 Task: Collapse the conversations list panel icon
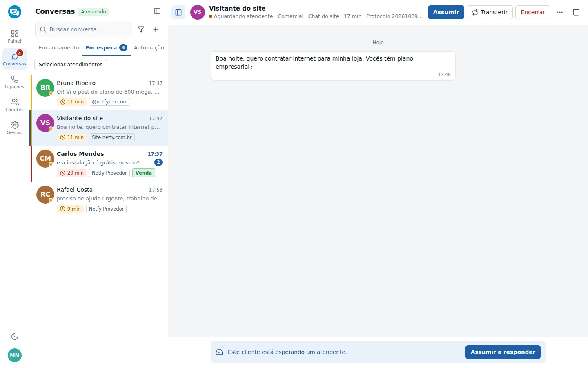pos(157,11)
